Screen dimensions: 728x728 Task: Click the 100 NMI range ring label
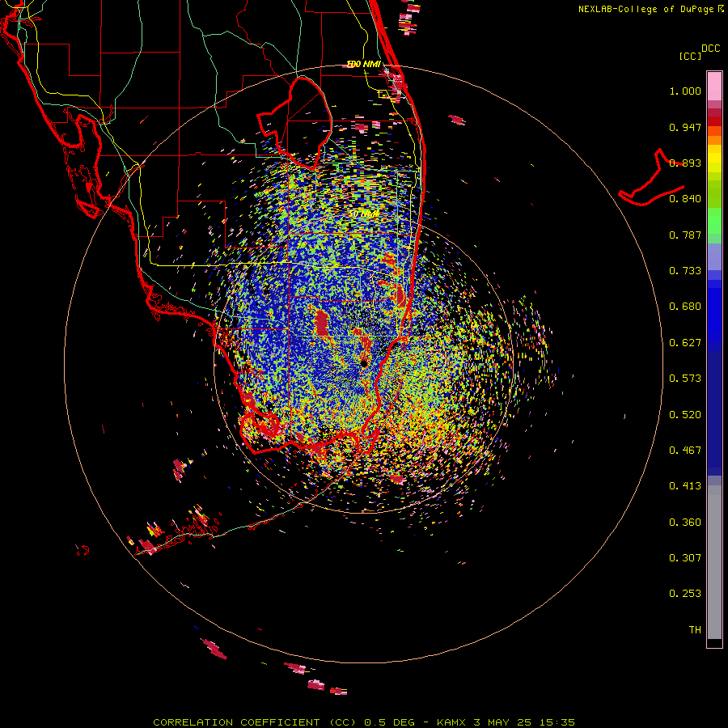[x=364, y=65]
